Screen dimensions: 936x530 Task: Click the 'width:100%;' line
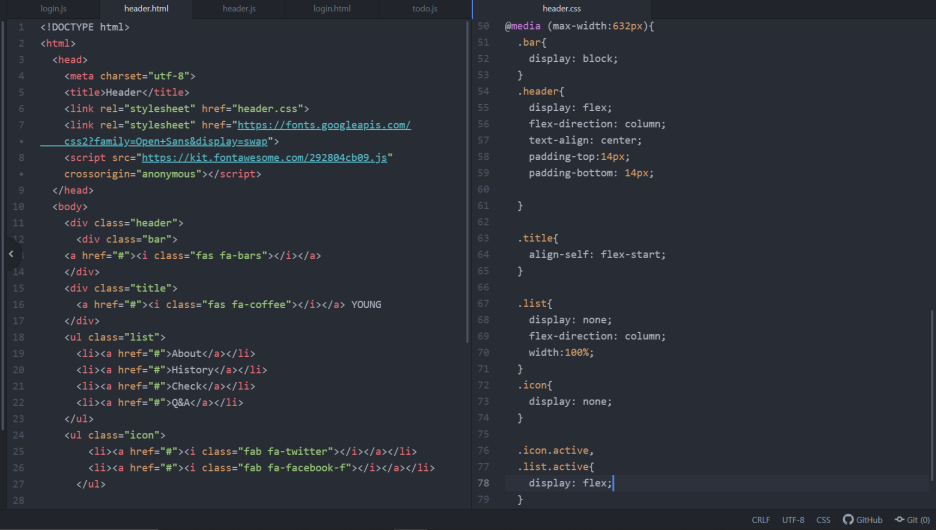click(561, 353)
